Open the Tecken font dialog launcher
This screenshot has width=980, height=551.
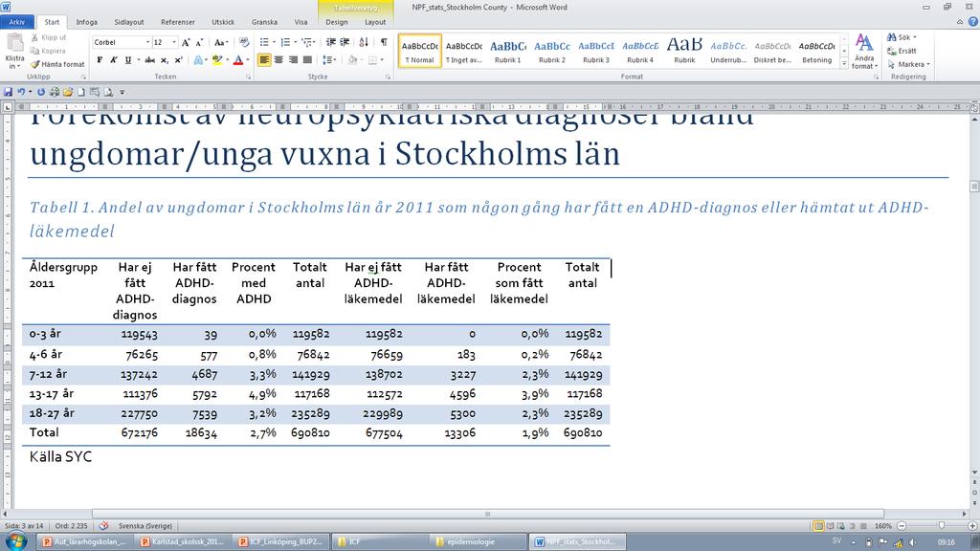[249, 77]
